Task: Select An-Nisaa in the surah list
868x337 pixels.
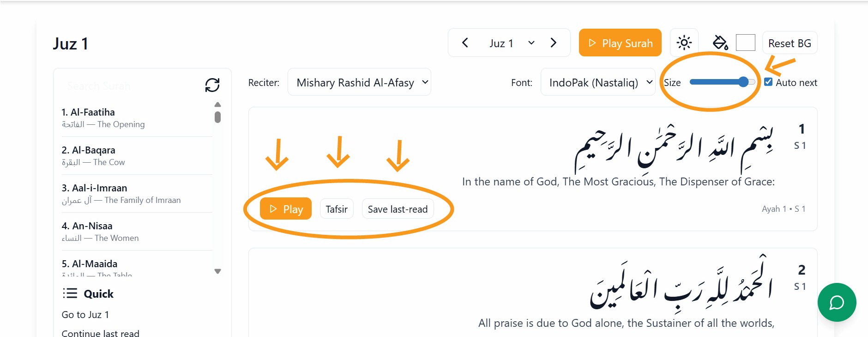Action: pyautogui.click(x=92, y=231)
